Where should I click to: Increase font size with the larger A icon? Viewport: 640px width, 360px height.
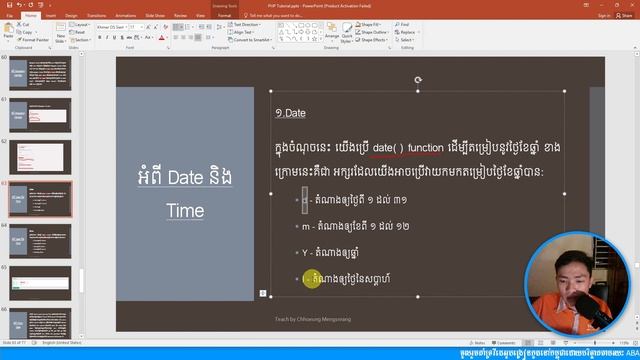(148, 27)
